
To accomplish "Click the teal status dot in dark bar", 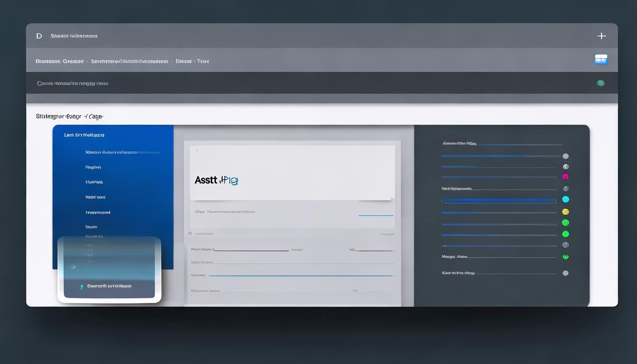I will 601,83.
